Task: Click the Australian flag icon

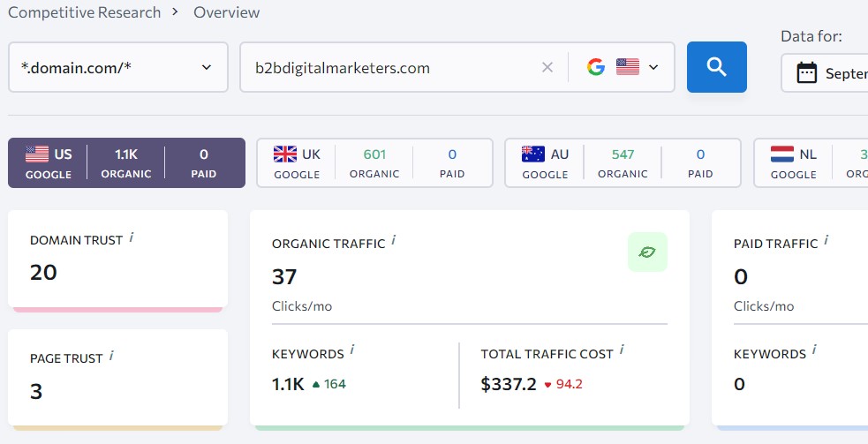Action: (533, 154)
